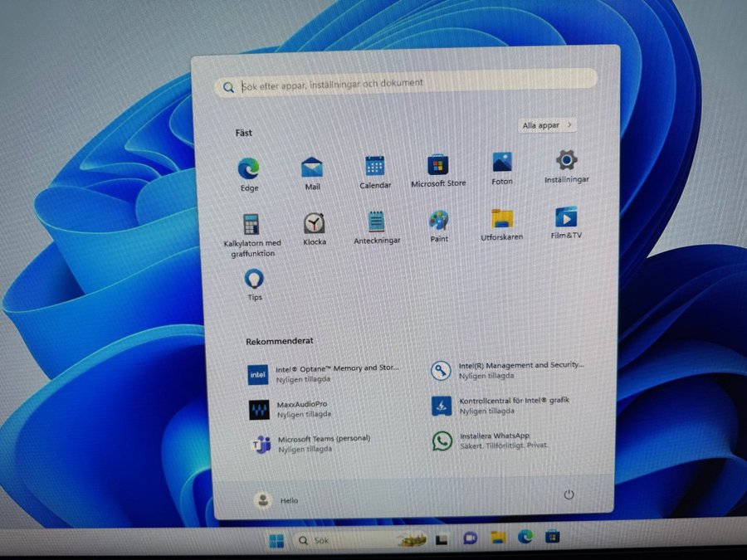Launch the Paint app

coord(439,221)
